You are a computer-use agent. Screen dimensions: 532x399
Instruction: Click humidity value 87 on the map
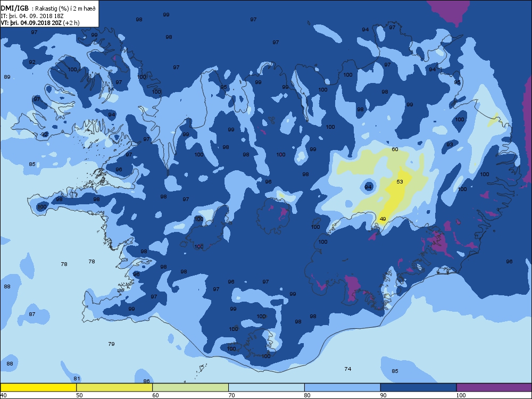click(32, 314)
